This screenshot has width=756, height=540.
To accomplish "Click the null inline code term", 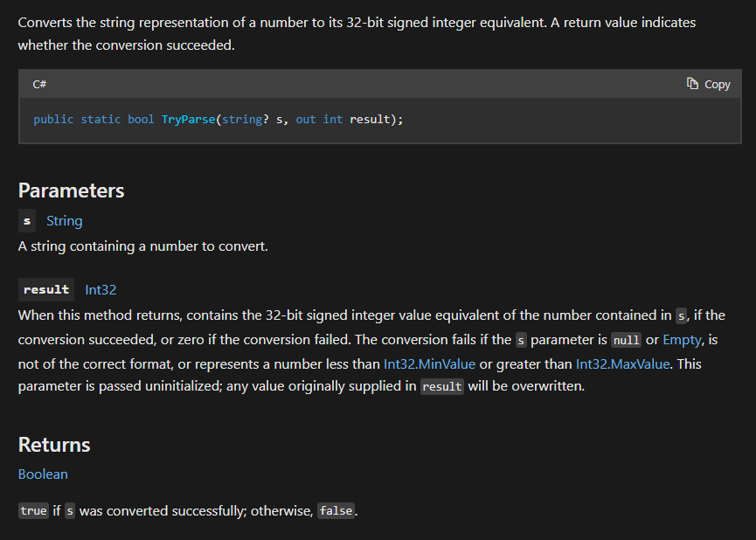I will click(x=626, y=340).
